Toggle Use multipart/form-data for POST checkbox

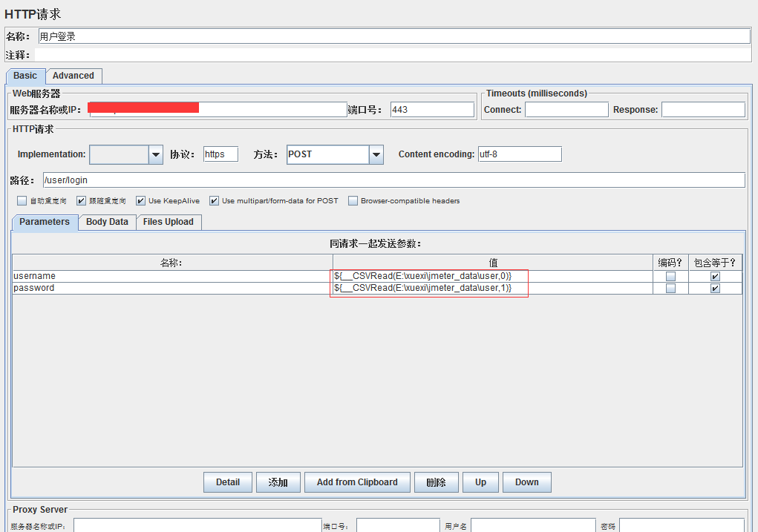tap(214, 200)
